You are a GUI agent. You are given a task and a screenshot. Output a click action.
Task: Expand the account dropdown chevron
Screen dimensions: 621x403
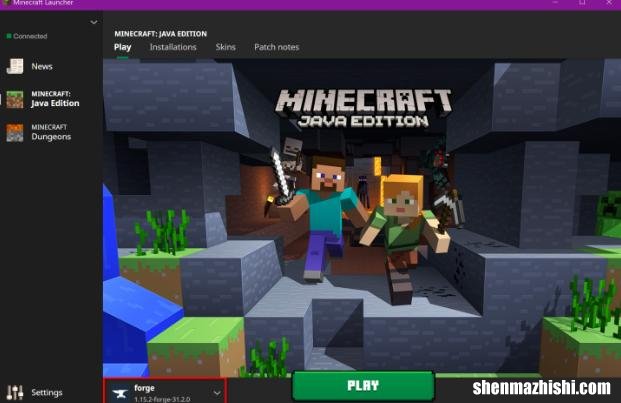pos(94,22)
